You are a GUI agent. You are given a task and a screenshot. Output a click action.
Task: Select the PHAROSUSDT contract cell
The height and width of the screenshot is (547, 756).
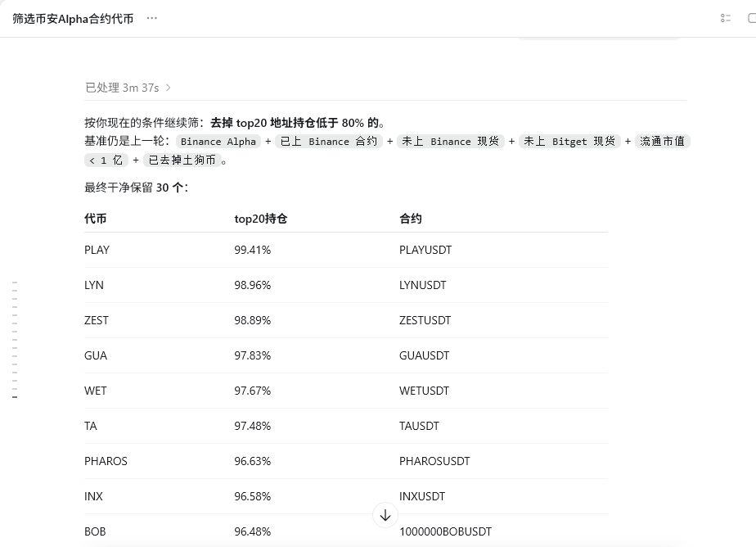(x=434, y=461)
